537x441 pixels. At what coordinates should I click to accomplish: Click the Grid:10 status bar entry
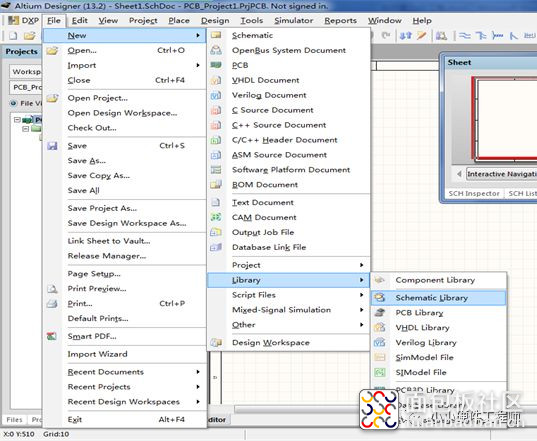click(x=56, y=434)
